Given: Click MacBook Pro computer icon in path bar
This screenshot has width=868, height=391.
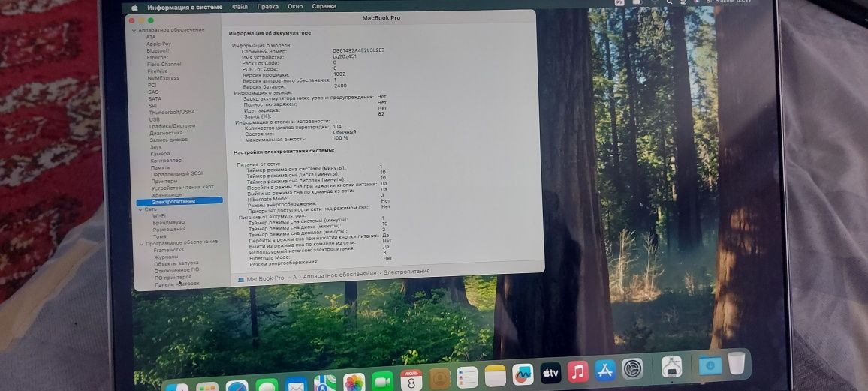Looking at the screenshot, I should [x=241, y=280].
